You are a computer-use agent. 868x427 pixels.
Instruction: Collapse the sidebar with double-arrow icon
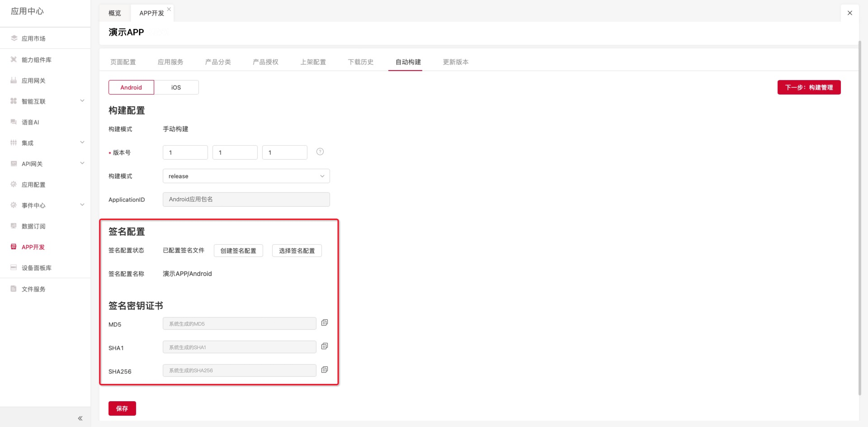[x=80, y=418]
